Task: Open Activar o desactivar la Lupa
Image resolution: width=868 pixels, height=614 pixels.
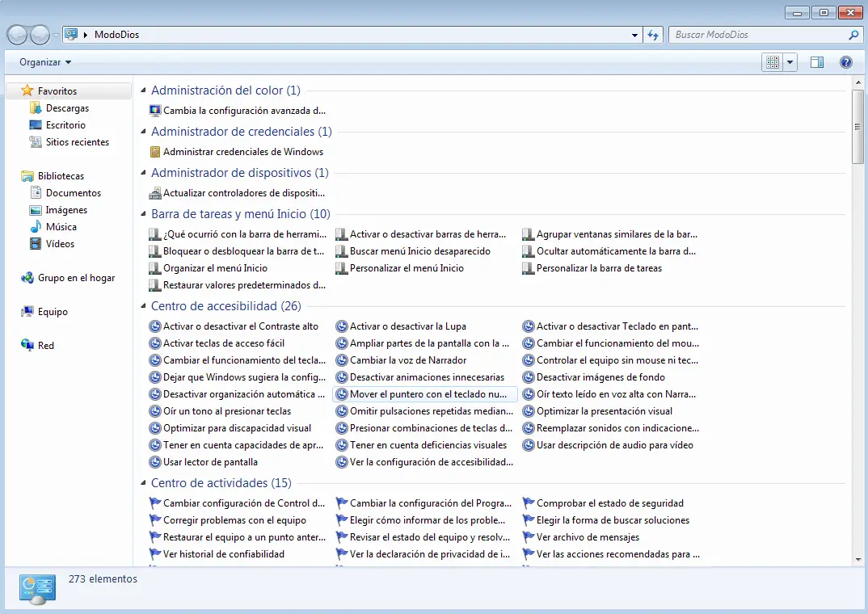Action: pos(407,326)
